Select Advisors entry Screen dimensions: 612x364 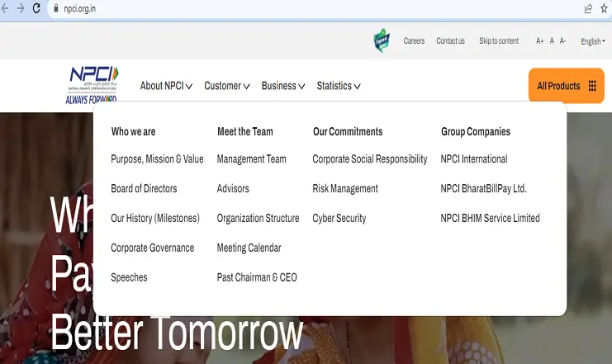(233, 189)
